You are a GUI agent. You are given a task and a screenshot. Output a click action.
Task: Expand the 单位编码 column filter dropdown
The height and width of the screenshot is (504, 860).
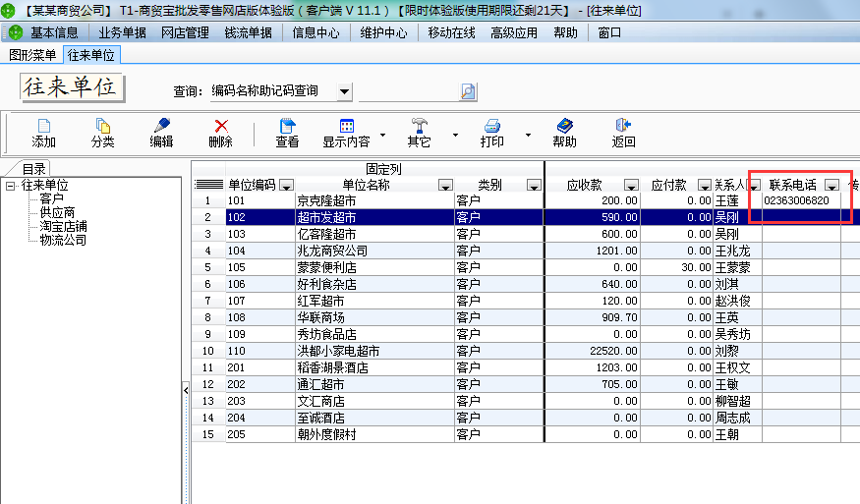(x=286, y=185)
